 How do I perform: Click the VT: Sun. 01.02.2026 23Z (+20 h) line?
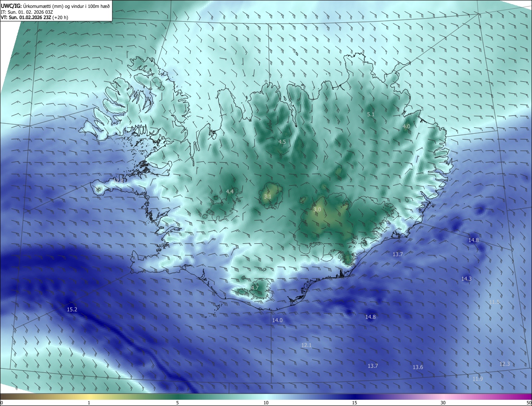click(34, 17)
